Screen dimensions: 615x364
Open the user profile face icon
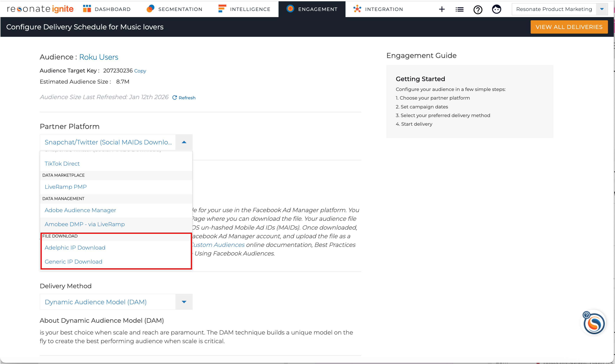point(497,9)
